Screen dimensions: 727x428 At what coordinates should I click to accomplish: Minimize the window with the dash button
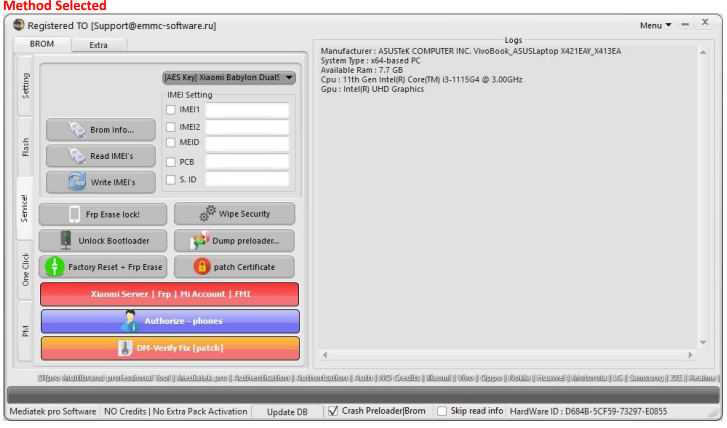point(685,24)
